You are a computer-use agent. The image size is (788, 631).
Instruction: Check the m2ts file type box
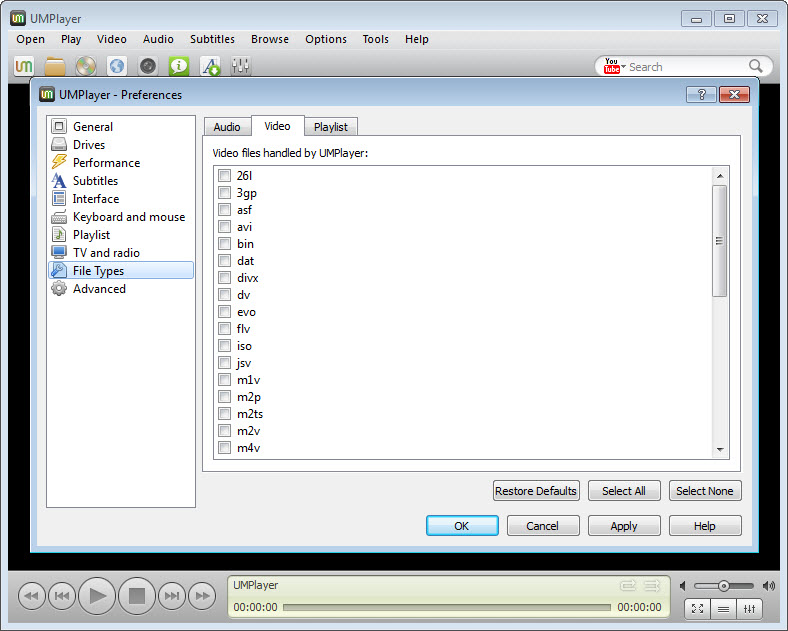[225, 414]
